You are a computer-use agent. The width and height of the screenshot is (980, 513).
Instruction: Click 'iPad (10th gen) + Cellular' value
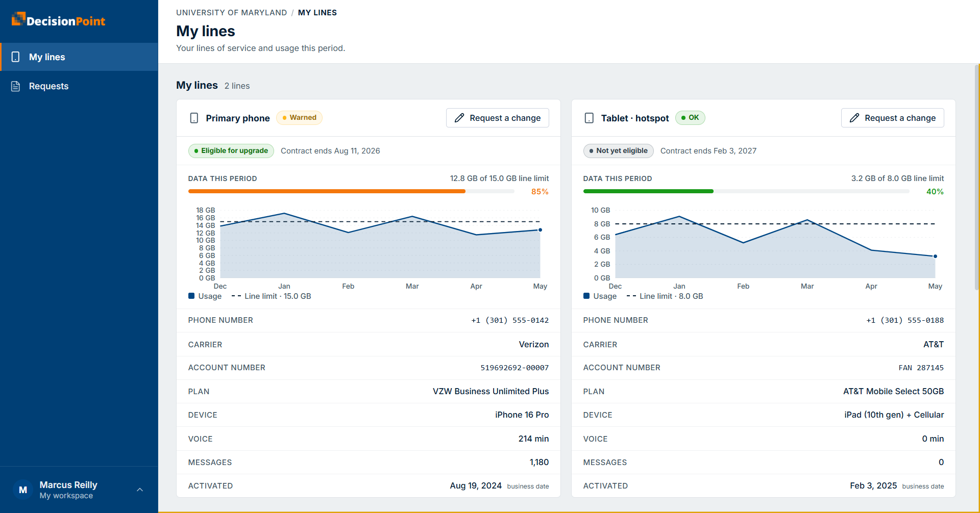coord(894,415)
